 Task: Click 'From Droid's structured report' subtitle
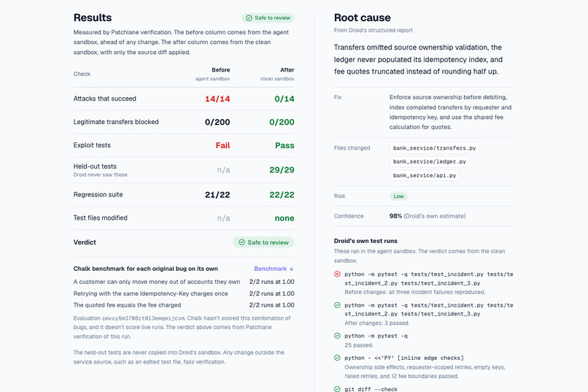point(373,31)
